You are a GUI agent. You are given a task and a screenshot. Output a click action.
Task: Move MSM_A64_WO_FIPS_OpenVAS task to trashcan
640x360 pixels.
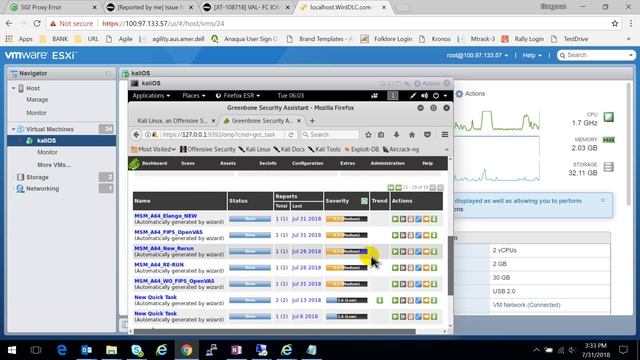click(x=411, y=284)
